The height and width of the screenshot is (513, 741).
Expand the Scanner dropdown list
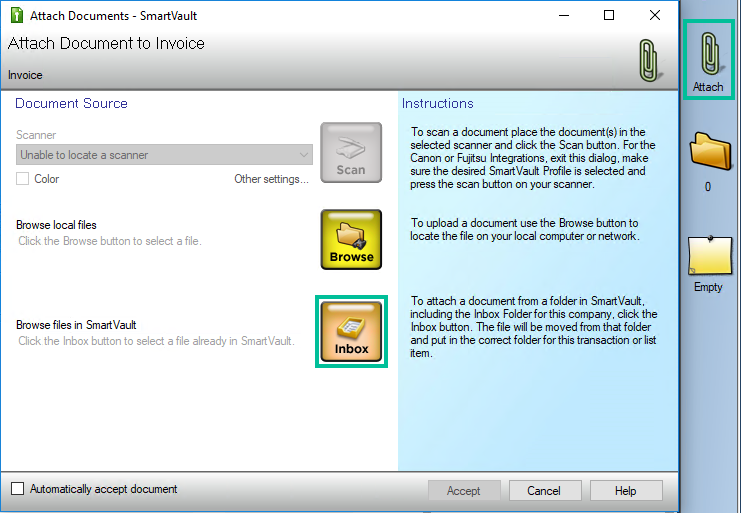[304, 155]
